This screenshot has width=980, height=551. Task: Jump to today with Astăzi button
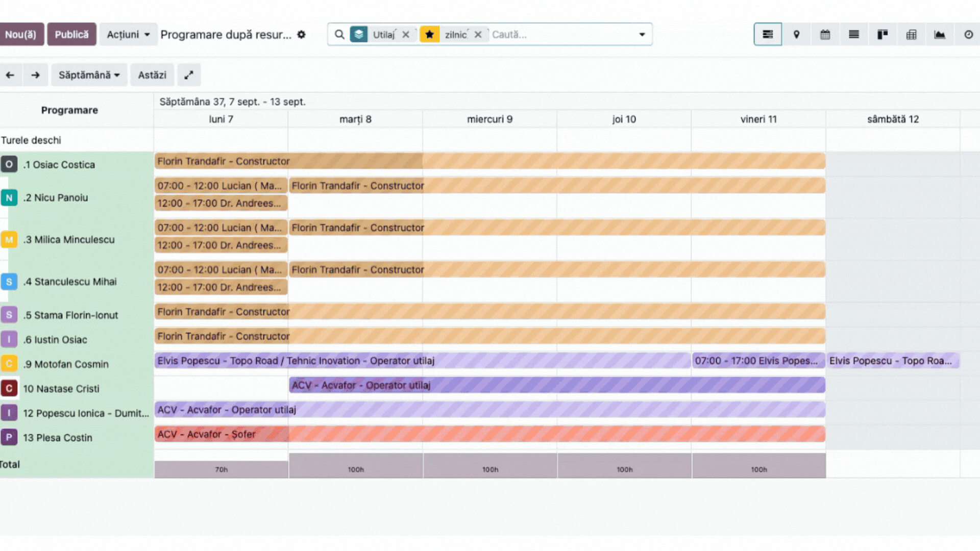click(x=152, y=75)
